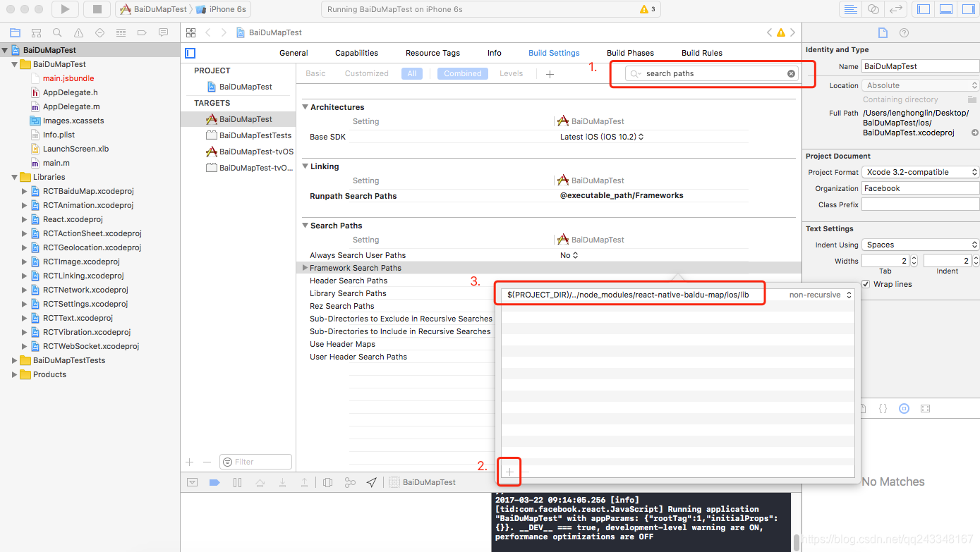Open the Find navigator magnifier icon
This screenshot has height=552, width=980.
57,32
